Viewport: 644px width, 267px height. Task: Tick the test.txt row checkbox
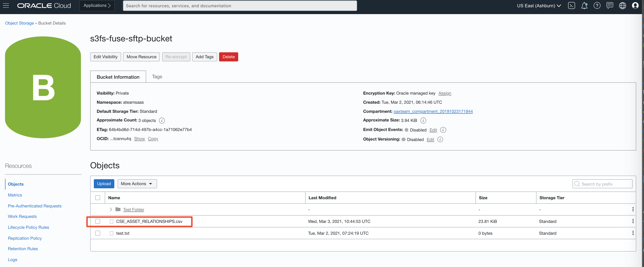(x=98, y=233)
